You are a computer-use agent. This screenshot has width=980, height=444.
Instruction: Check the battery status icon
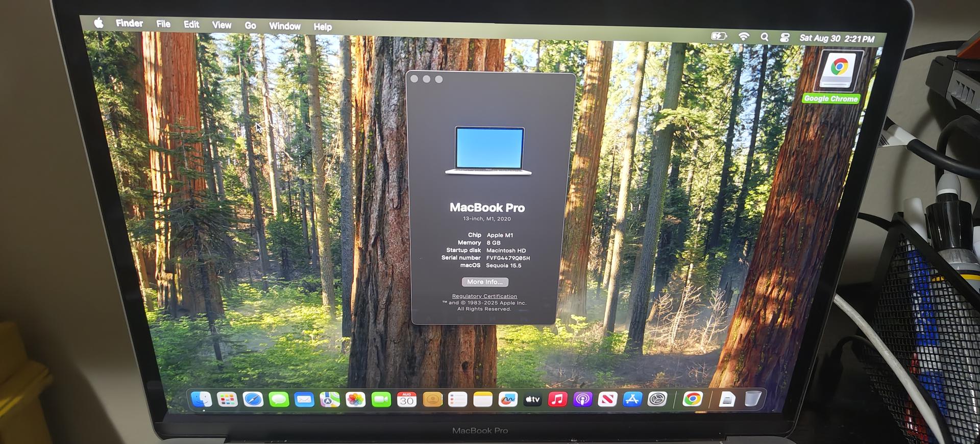tap(719, 36)
